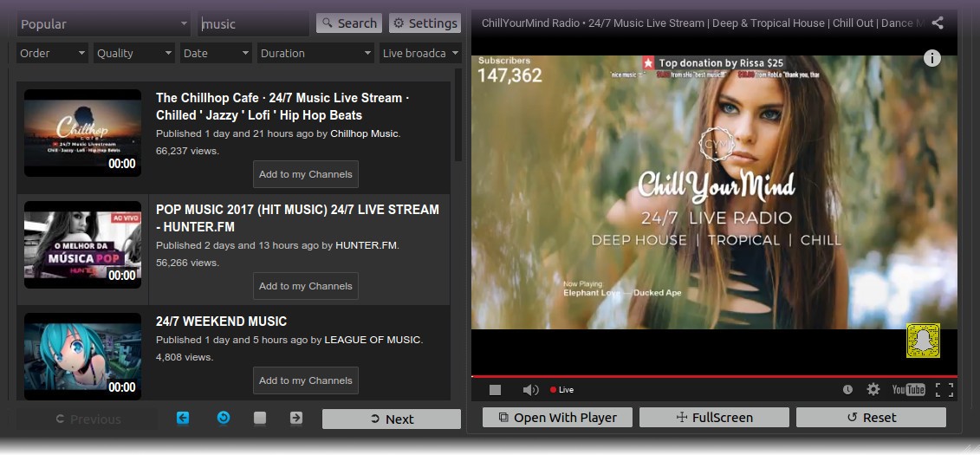The width and height of the screenshot is (980, 455).
Task: Open the LEAGUE OF MUSIC channel link
Action: coord(373,340)
